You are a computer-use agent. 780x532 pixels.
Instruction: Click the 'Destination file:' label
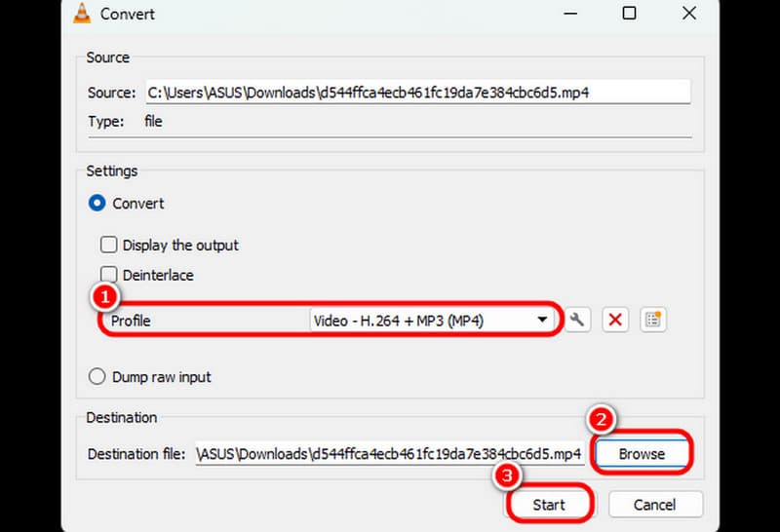[x=136, y=454]
